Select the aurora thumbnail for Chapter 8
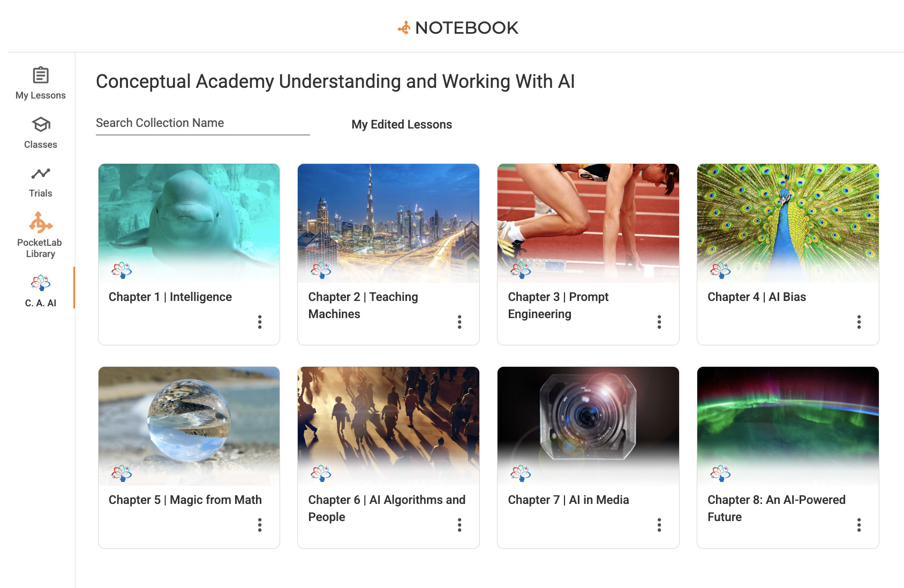The image size is (904, 588). [x=788, y=418]
